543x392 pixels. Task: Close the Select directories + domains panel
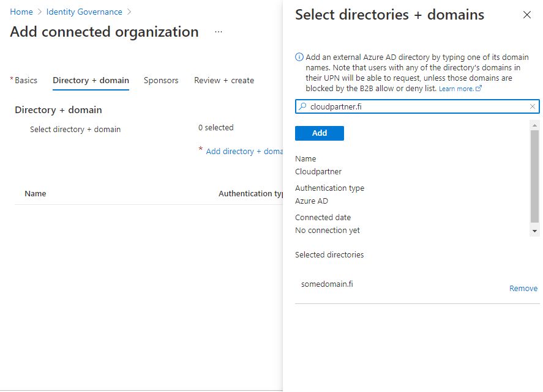pyautogui.click(x=526, y=15)
